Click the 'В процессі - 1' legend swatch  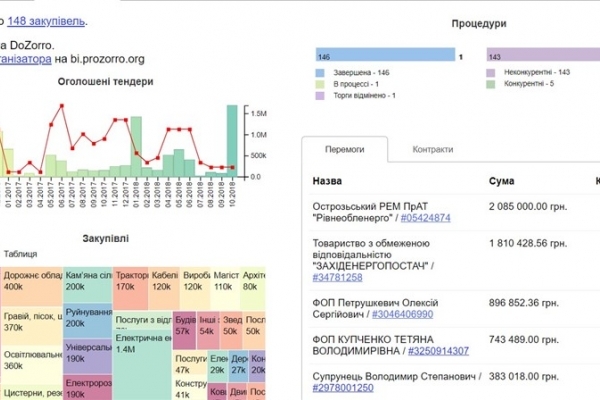click(x=322, y=84)
